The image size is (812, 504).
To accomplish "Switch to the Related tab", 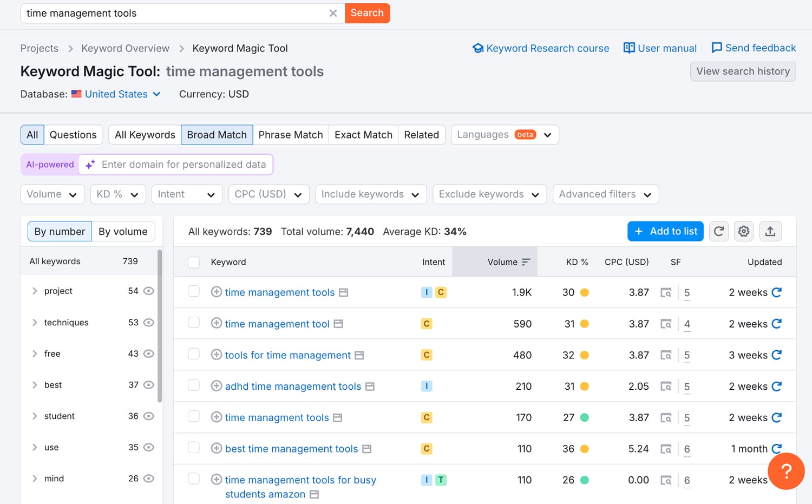I will 422,135.
